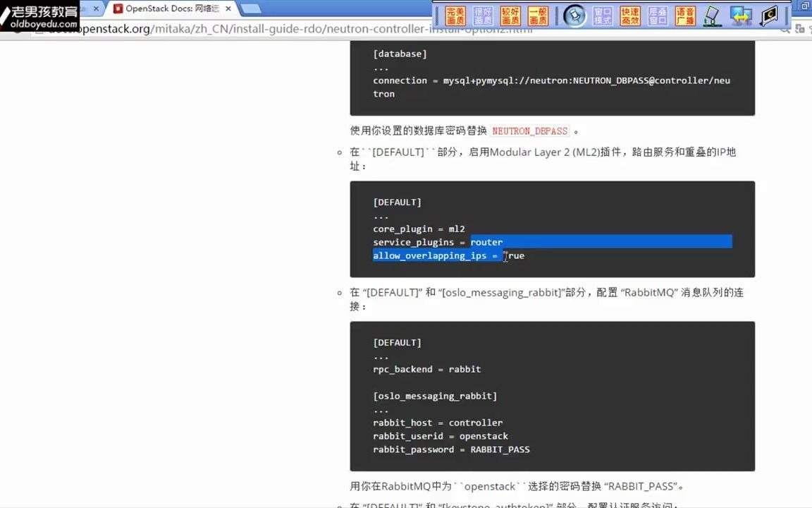Click the dark screen display icon
Viewport: 812px width, 508px height.
pos(768,15)
